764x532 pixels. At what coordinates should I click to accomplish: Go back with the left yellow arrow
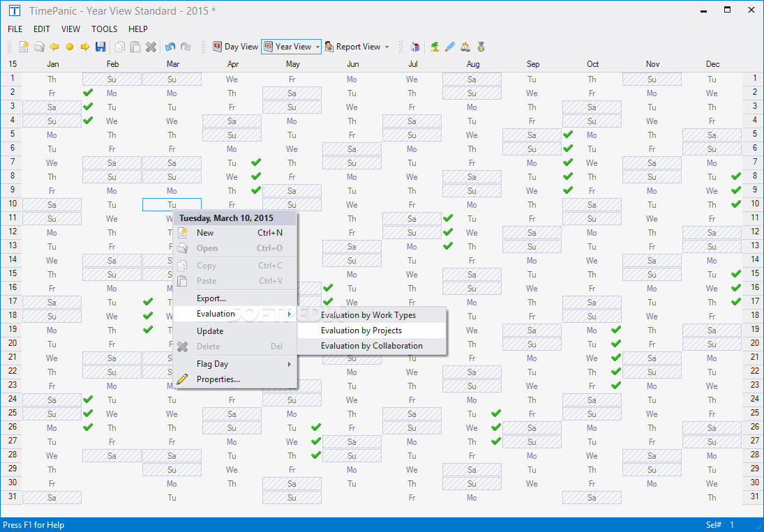click(54, 47)
